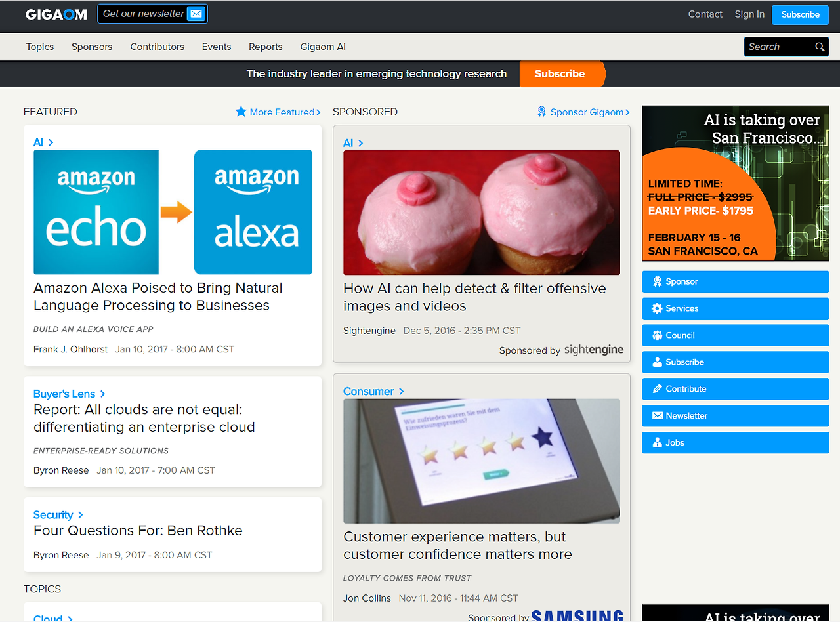Click the blue Subscribe button in header
Viewport: 840px width, 622px height.
pyautogui.click(x=800, y=14)
